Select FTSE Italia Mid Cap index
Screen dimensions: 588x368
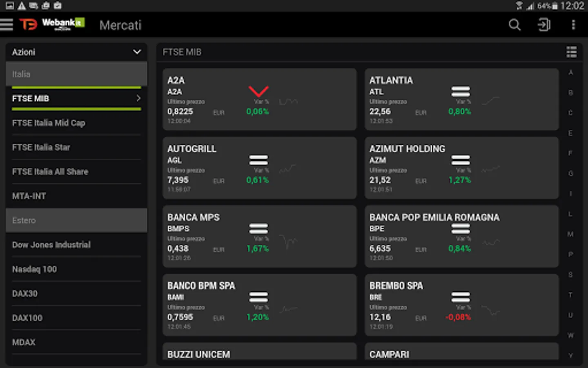49,123
